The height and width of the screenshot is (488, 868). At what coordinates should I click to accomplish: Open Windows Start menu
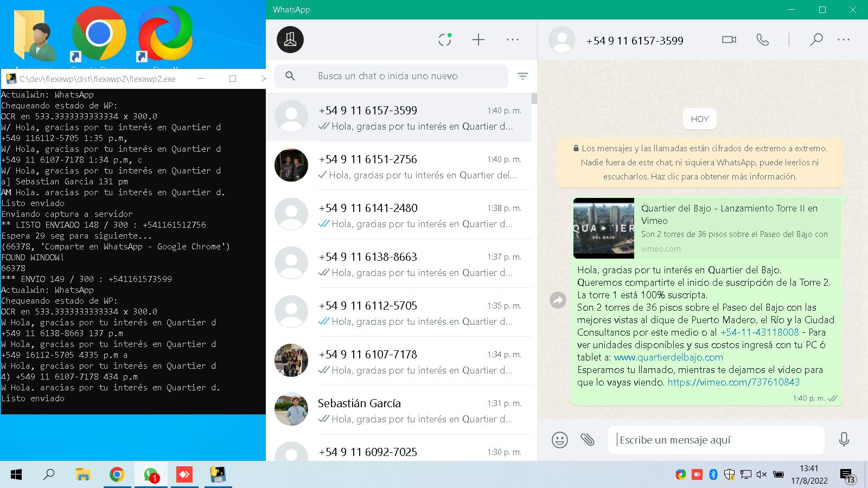click(16, 475)
